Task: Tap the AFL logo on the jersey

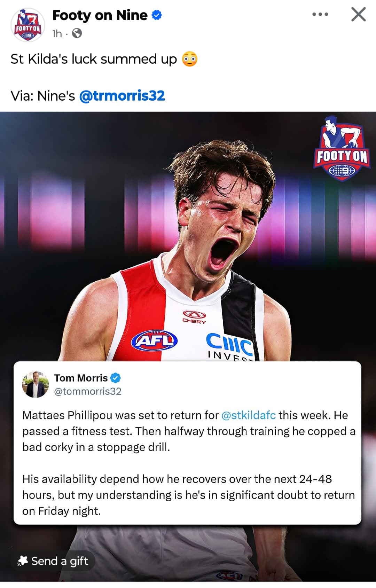Action: pyautogui.click(x=154, y=341)
